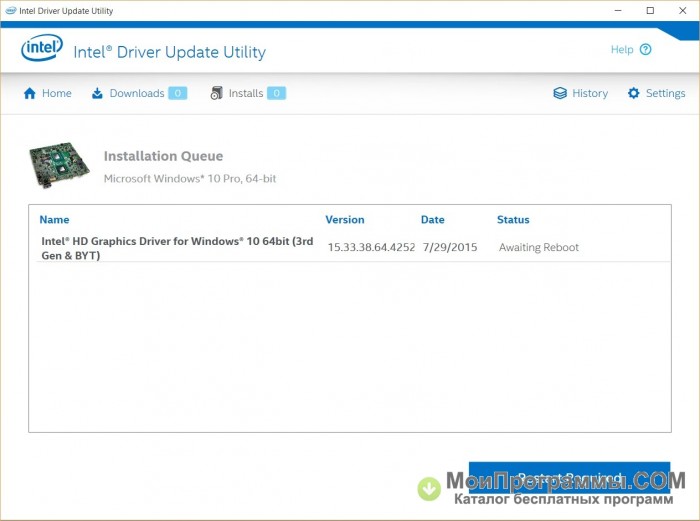This screenshot has width=700, height=521.
Task: Click the title bar Intel app icon
Action: point(10,10)
